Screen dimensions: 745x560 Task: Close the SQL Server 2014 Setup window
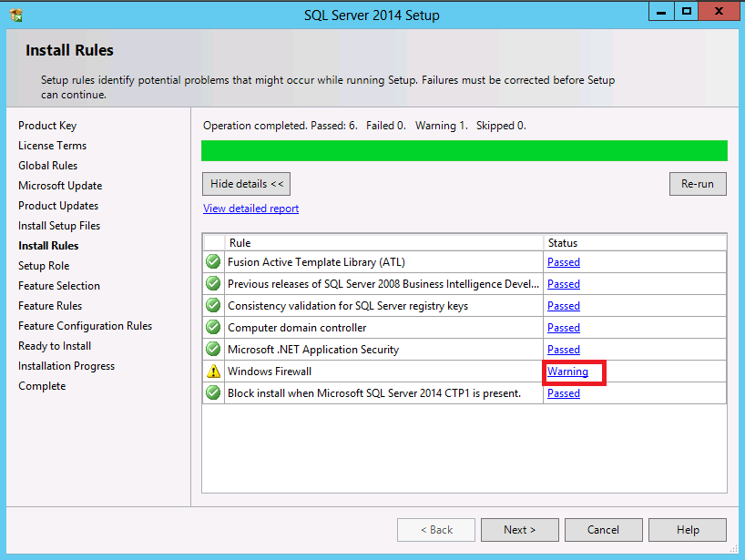pos(719,12)
